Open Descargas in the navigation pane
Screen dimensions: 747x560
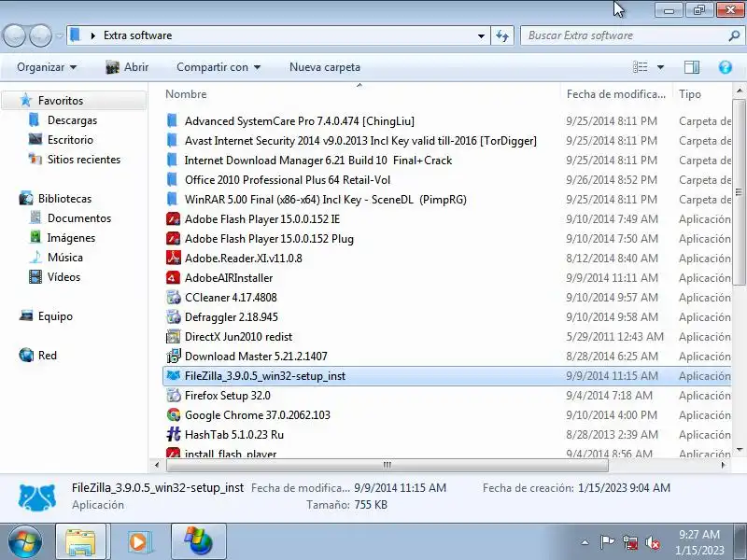(x=72, y=120)
